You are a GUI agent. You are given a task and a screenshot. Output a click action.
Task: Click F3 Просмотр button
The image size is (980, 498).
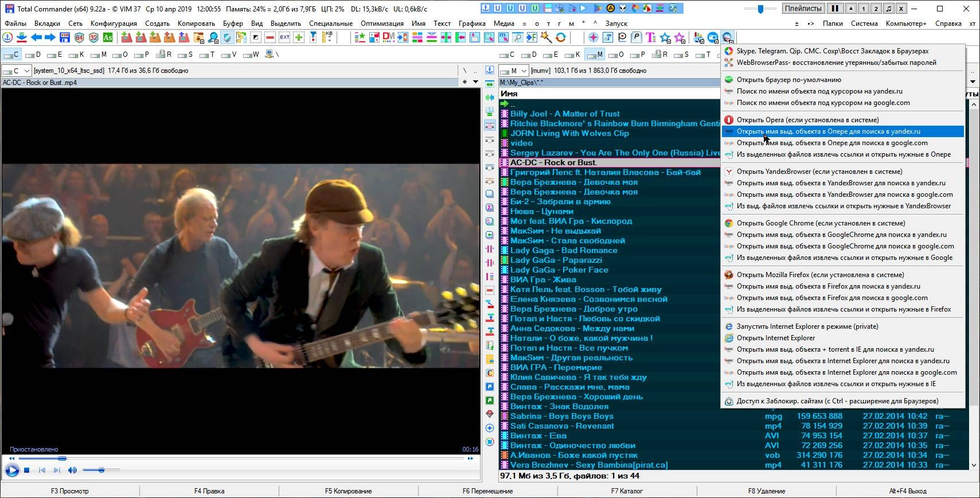click(69, 491)
